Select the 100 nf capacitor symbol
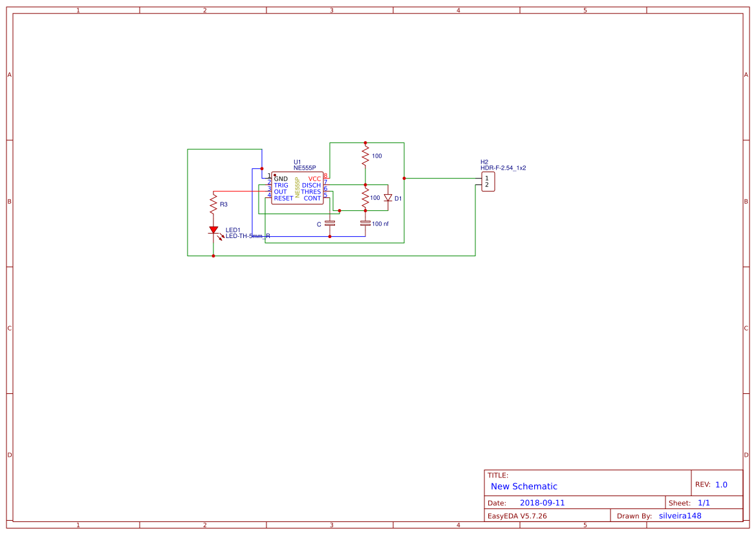Viewport: 756px width, 535px height. pyautogui.click(x=365, y=223)
